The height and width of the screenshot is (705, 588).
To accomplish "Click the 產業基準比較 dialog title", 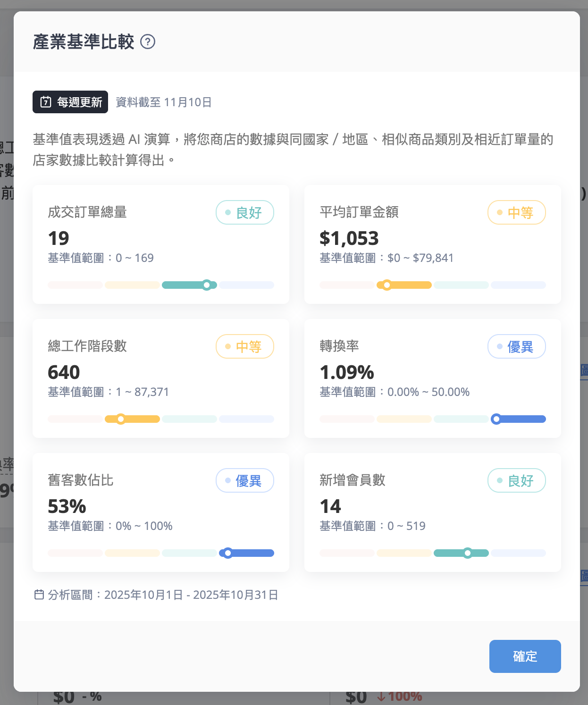I will 84,42.
